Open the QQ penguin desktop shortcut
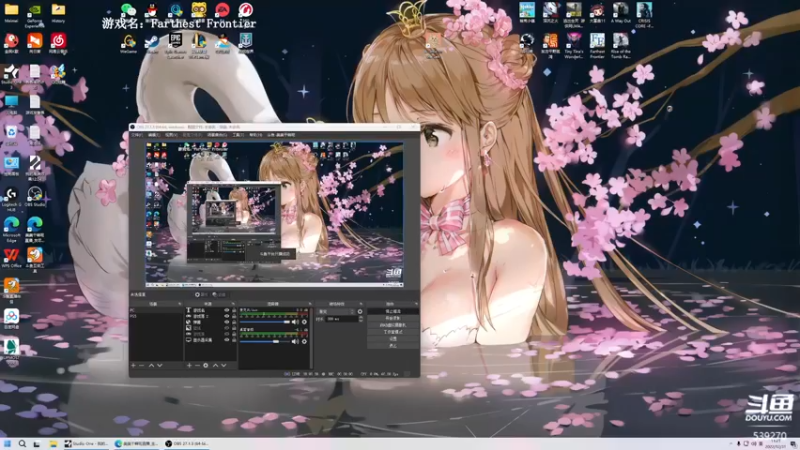Viewport: 800px width, 450px height. click(152, 9)
